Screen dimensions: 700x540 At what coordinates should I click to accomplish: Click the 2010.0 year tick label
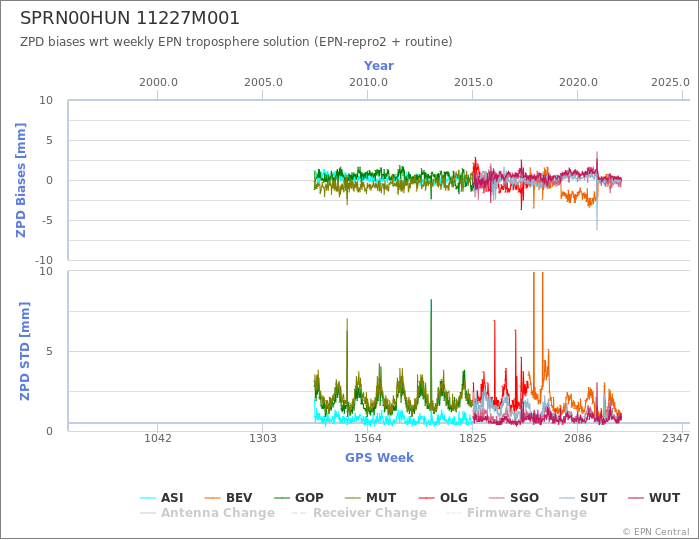tap(368, 83)
